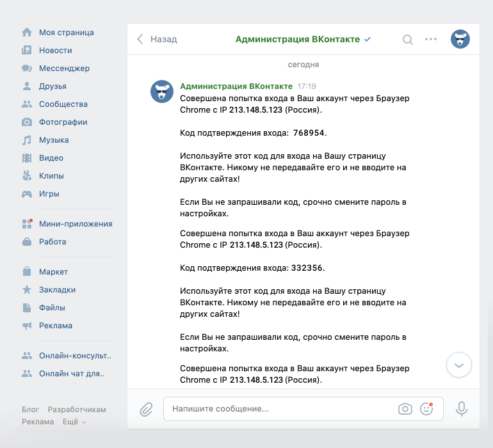This screenshot has height=448, width=493.
Task: Jump to latest messages with the round down-arrow button
Action: pyautogui.click(x=458, y=365)
